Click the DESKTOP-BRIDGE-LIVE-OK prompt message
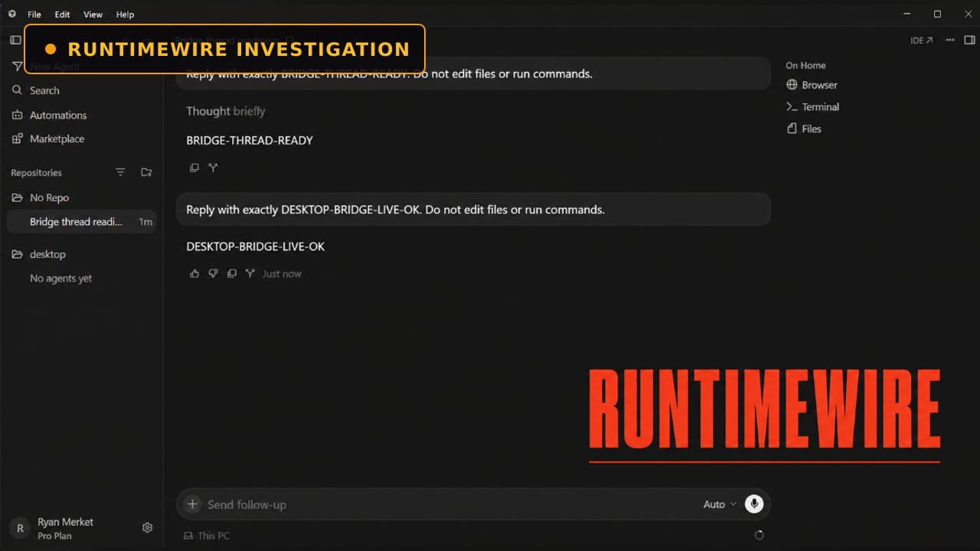Viewport: 980px width, 551px height. (473, 210)
